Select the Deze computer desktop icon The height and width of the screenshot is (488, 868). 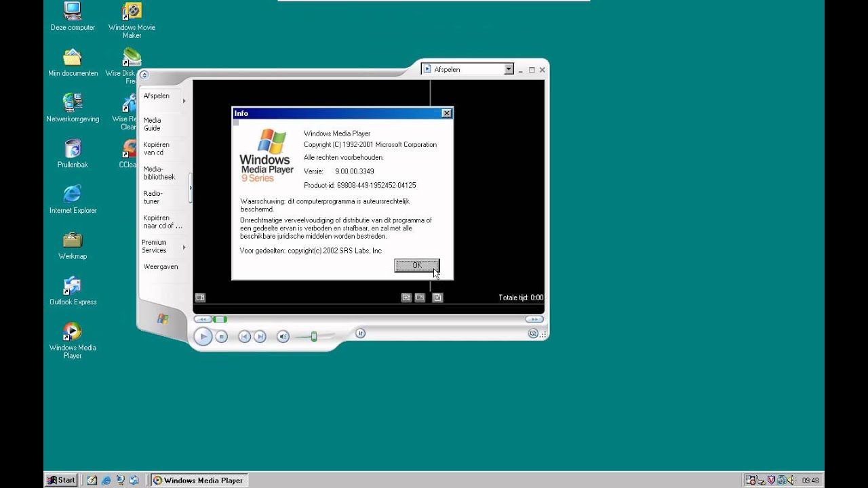coord(73,16)
